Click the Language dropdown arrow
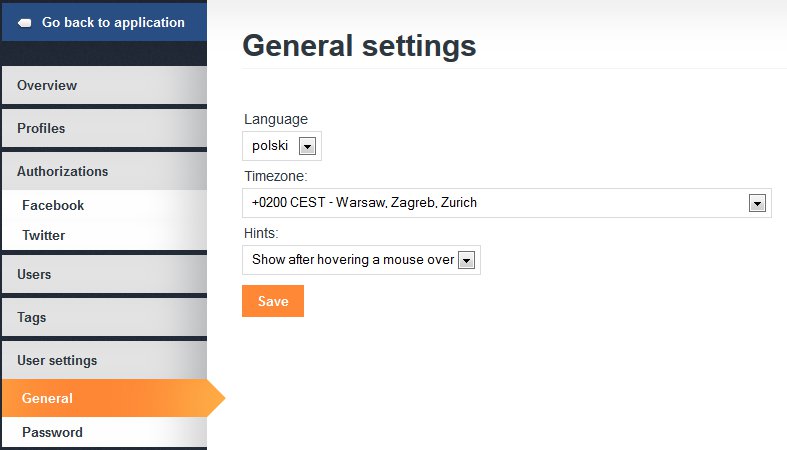Image resolution: width=787 pixels, height=450 pixels. pyautogui.click(x=307, y=147)
